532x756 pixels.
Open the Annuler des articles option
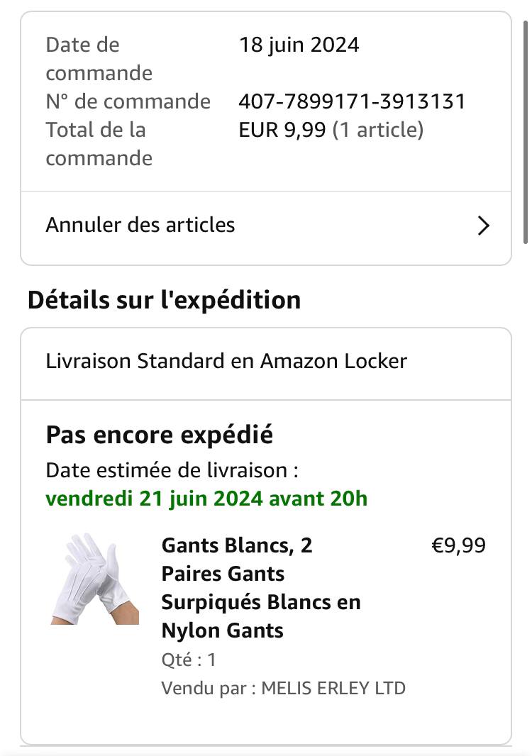(x=140, y=226)
